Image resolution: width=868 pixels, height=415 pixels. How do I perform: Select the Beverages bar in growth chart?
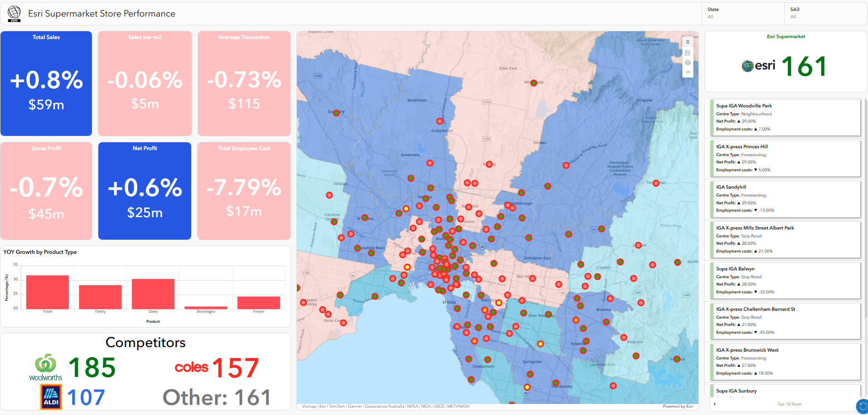point(206,308)
